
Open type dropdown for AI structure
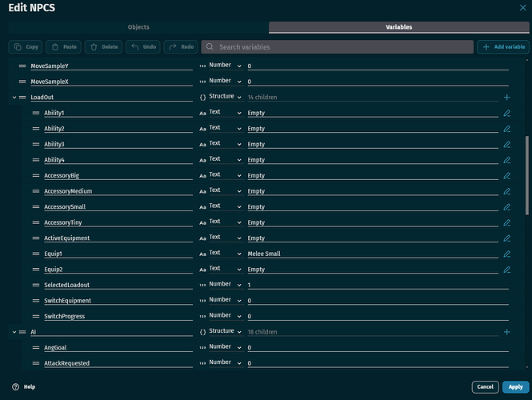225,330
